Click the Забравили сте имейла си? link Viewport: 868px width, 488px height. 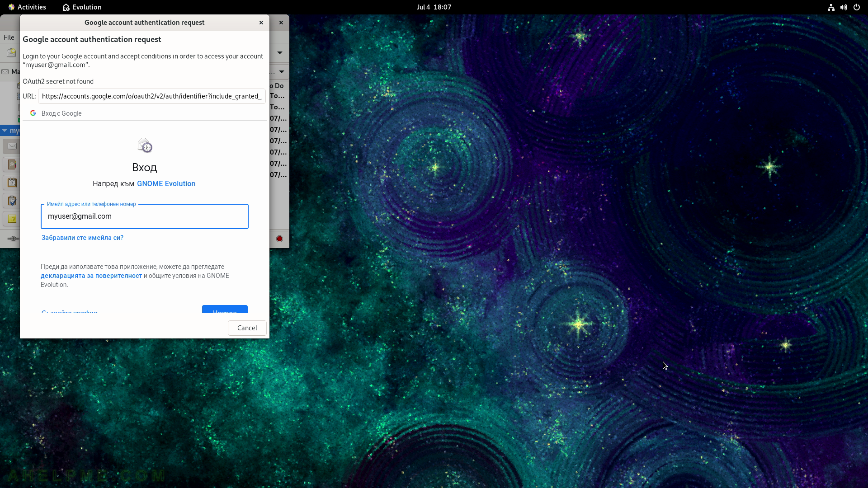coord(82,238)
